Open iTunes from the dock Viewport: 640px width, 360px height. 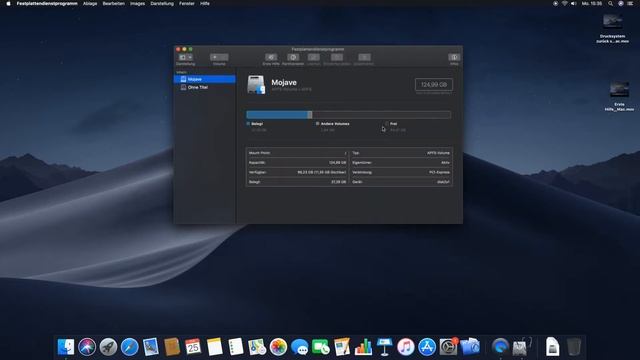[406, 347]
